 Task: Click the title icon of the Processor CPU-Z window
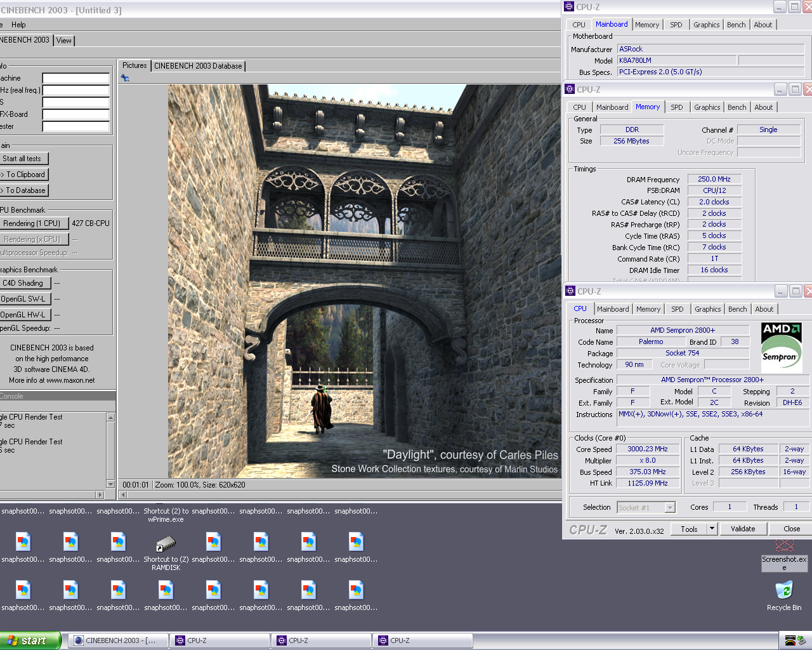click(x=570, y=291)
